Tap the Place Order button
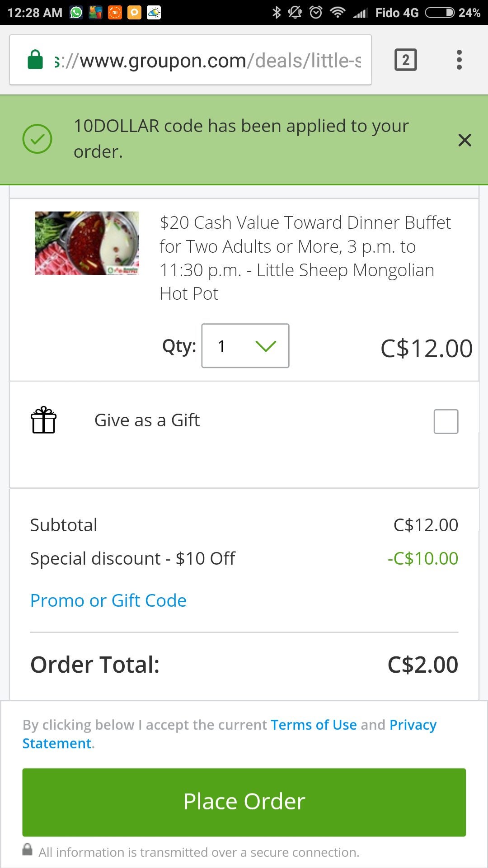Image resolution: width=488 pixels, height=868 pixels. point(244,802)
